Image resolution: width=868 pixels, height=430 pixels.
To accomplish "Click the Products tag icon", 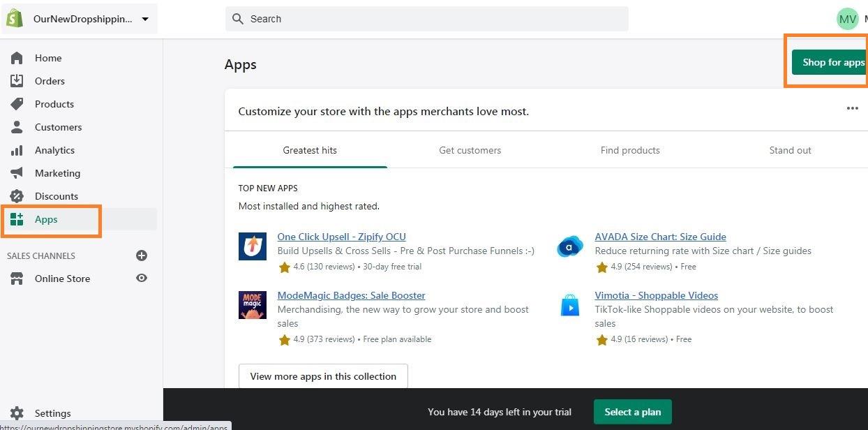I will coord(17,104).
